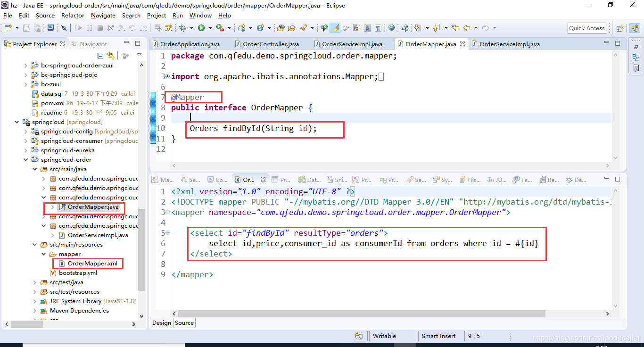644x347 pixels.
Task: Click the Restore icon in right trim
Action: (x=636, y=46)
